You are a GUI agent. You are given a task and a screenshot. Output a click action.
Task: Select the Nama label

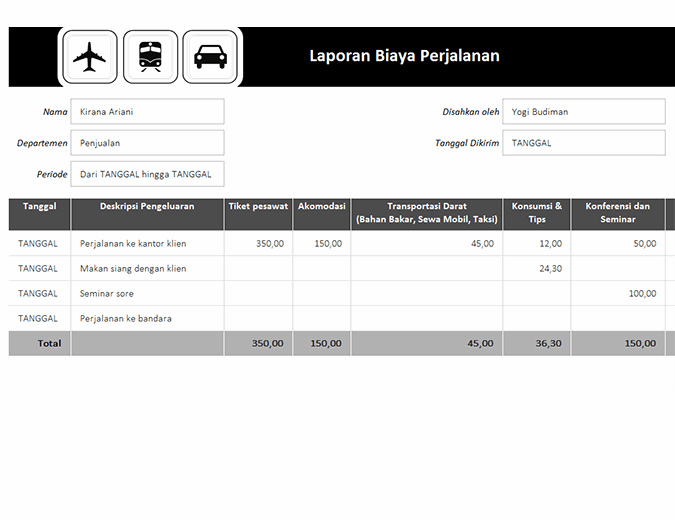click(x=55, y=112)
